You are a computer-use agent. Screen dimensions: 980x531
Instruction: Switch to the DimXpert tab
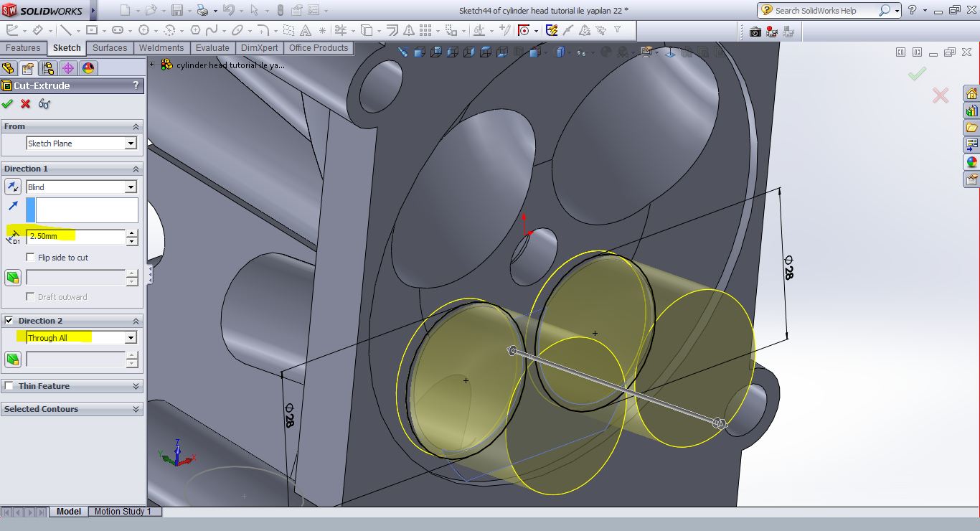(259, 48)
